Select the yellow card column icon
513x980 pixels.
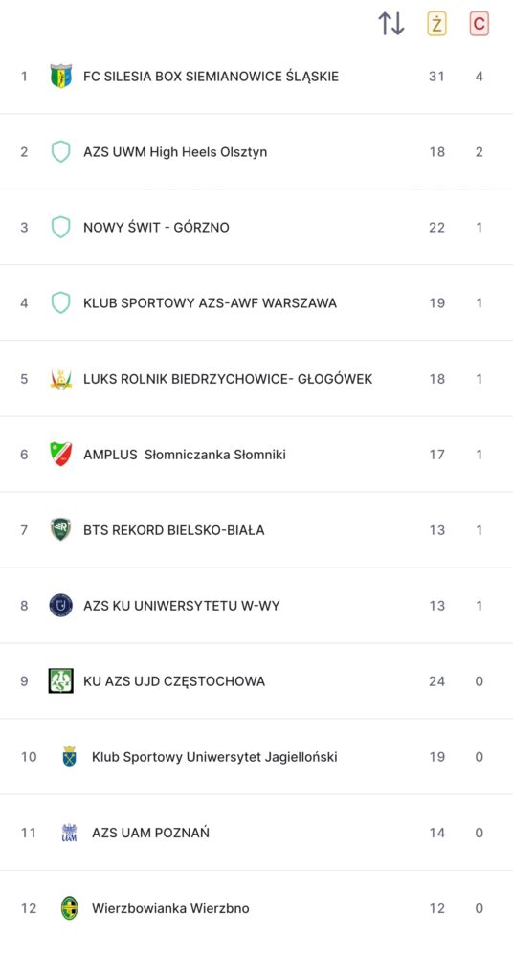(436, 24)
